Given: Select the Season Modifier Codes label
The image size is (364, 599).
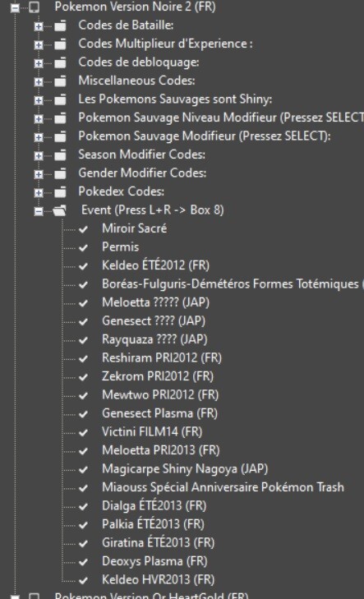Looking at the screenshot, I should coord(141,154).
